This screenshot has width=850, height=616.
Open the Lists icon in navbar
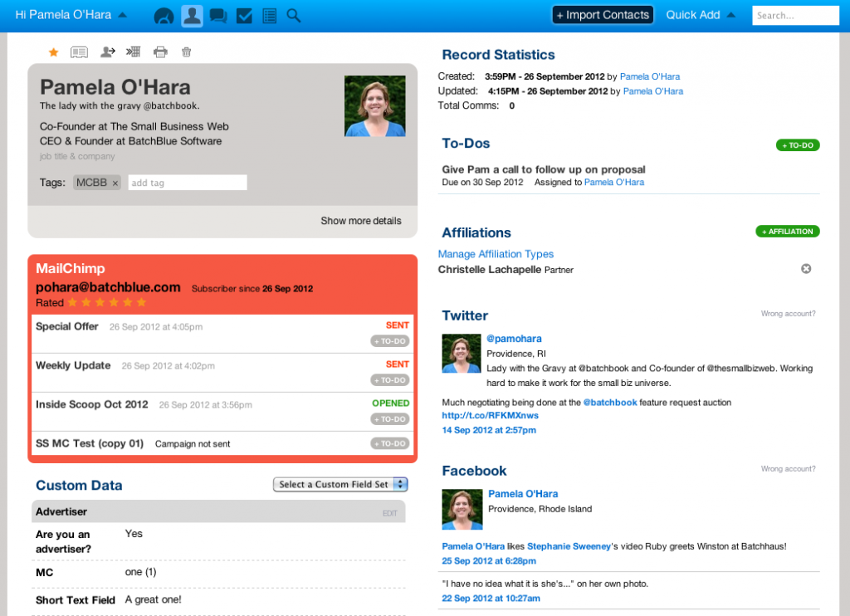[x=269, y=16]
